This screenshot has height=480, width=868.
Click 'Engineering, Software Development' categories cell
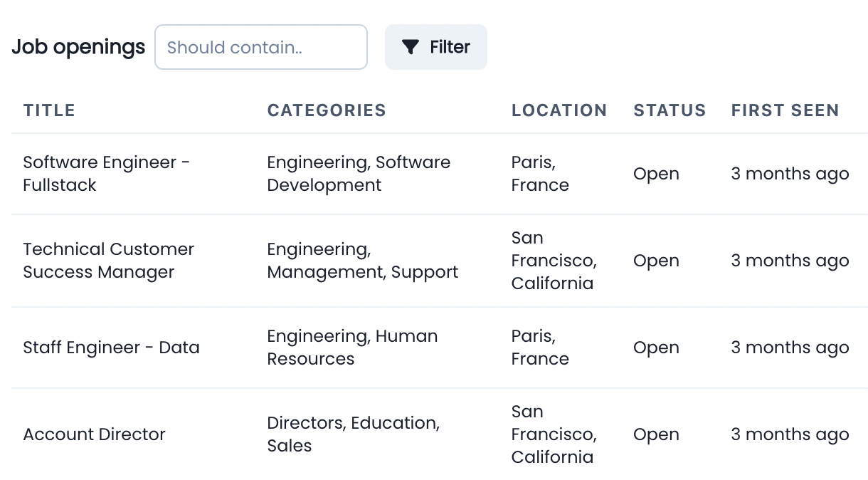coord(358,173)
